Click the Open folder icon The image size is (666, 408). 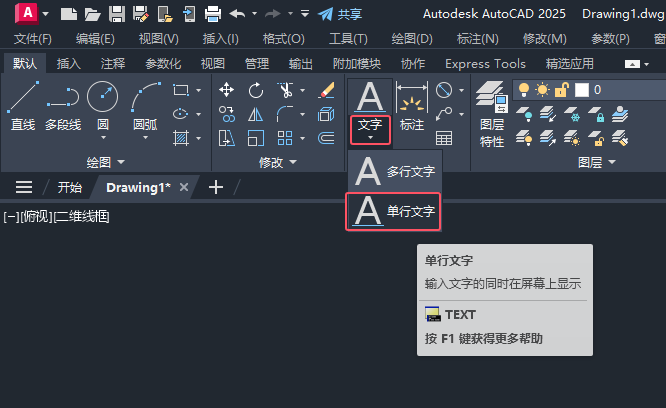tap(92, 14)
